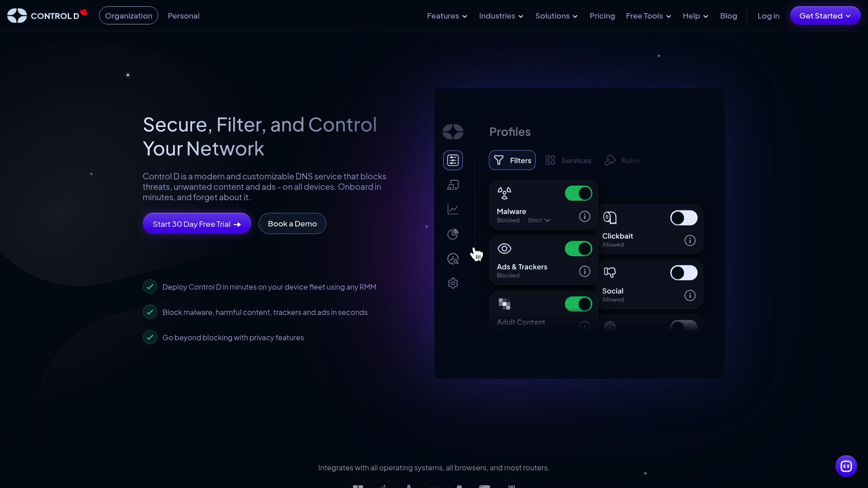Click "Go beyond blocking with privacy features" text
The height and width of the screenshot is (488, 868).
(233, 338)
